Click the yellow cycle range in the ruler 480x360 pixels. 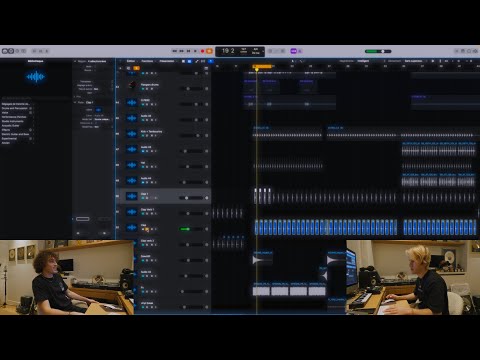click(262, 67)
